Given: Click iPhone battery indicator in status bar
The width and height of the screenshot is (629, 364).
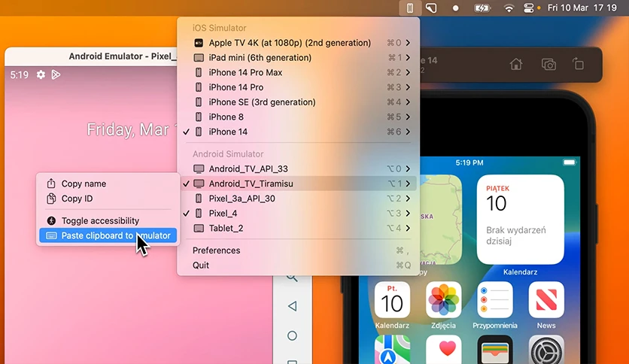Looking at the screenshot, I should click(569, 162).
